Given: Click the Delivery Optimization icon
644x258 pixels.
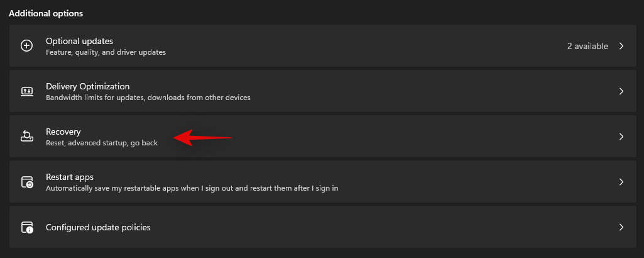Looking at the screenshot, I should [x=26, y=91].
